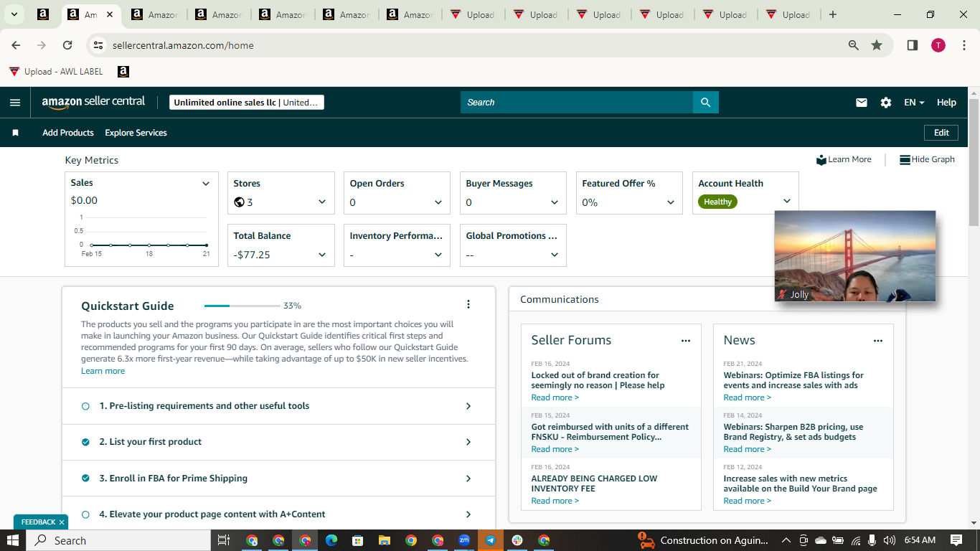Click Hide Graph in Key Metrics
The width and height of the screenshot is (980, 551).
[927, 159]
